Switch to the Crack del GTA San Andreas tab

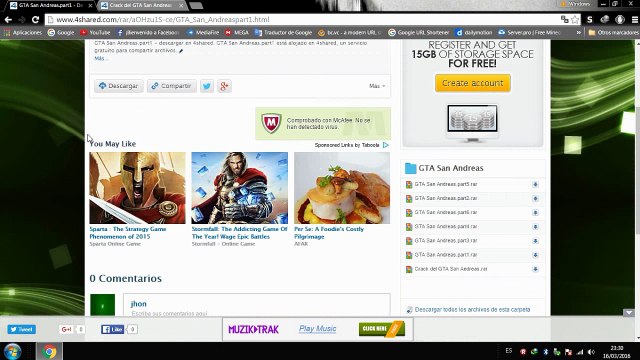[141, 5]
